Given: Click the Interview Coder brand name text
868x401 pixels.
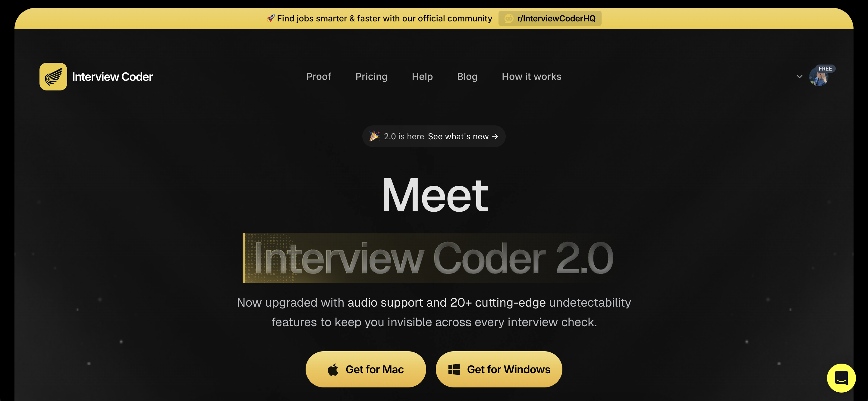Looking at the screenshot, I should tap(112, 77).
